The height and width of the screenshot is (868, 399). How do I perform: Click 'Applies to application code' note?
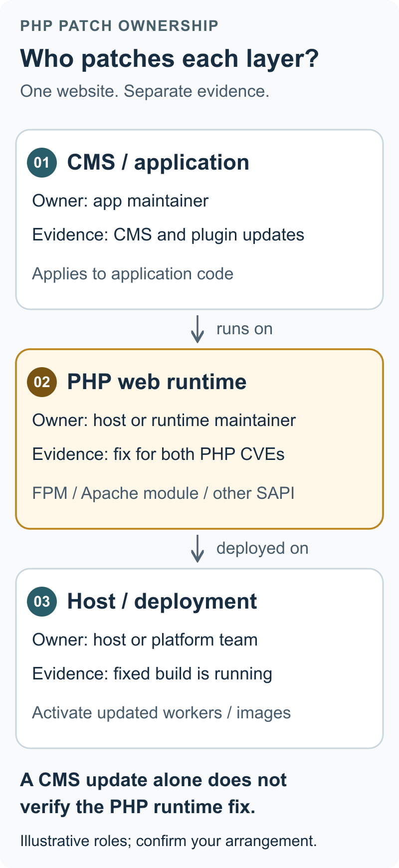[x=133, y=274]
